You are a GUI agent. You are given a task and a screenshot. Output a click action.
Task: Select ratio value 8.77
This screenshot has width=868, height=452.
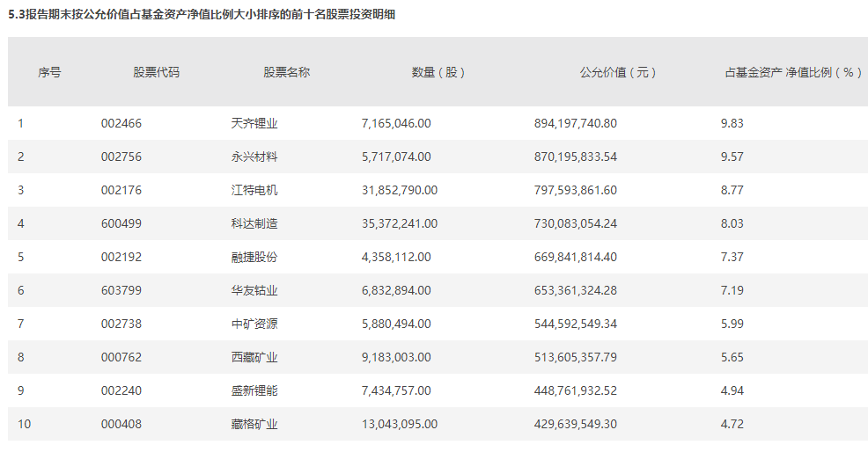click(x=732, y=190)
